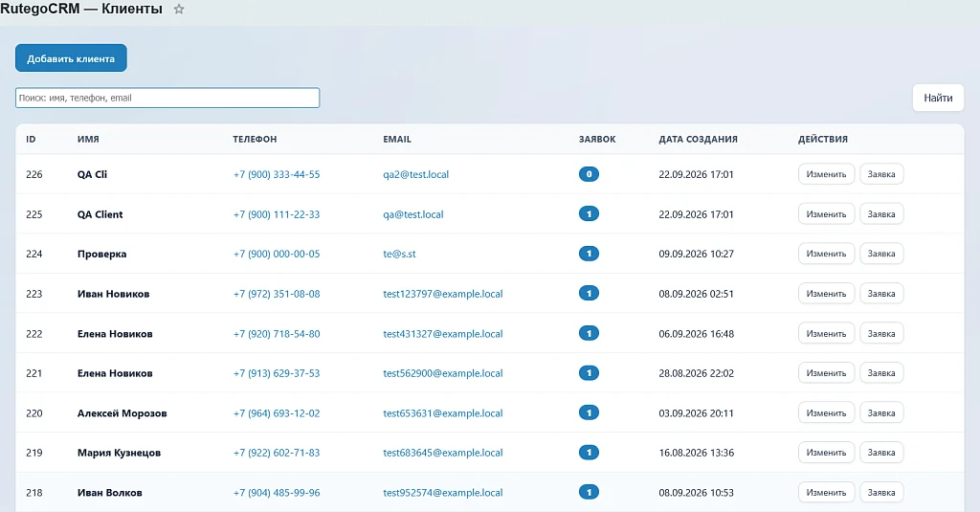Click Изменить for client ID 221
The width and height of the screenshot is (980, 512).
[x=826, y=373]
